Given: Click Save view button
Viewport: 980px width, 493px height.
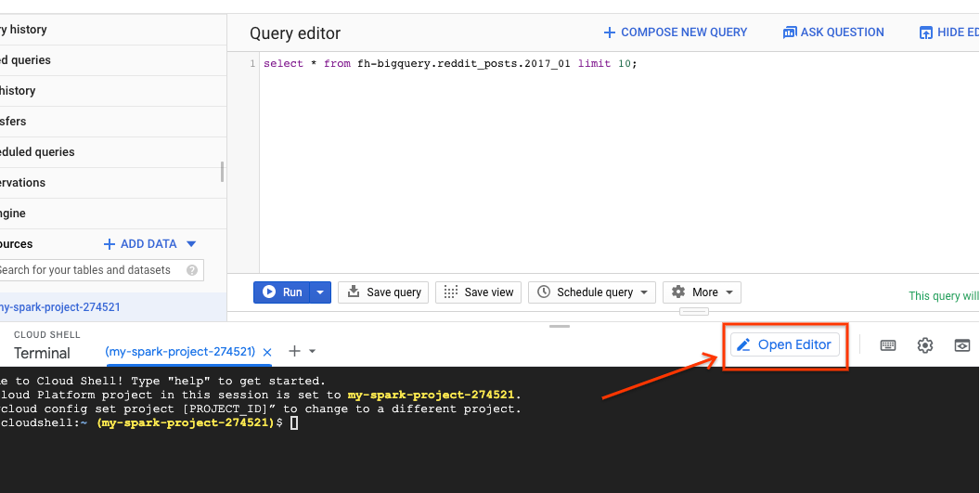Looking at the screenshot, I should (478, 292).
